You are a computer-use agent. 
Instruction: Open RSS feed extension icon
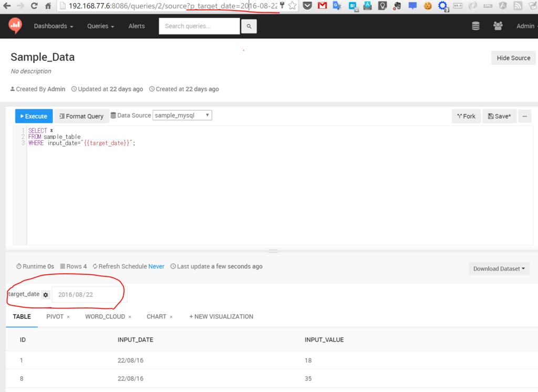[518, 5]
